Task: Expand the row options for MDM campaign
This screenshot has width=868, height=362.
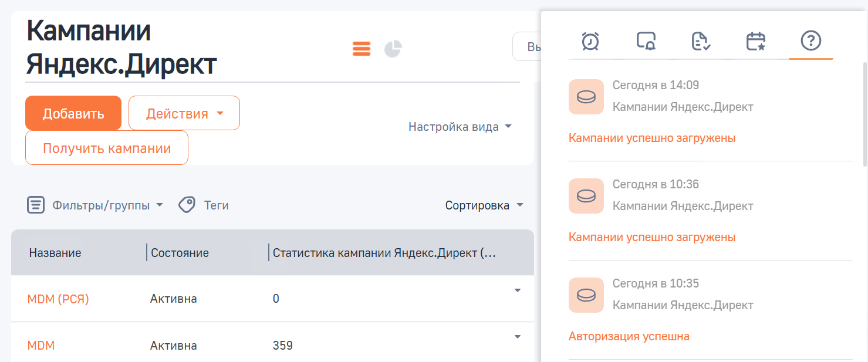Action: pyautogui.click(x=517, y=336)
